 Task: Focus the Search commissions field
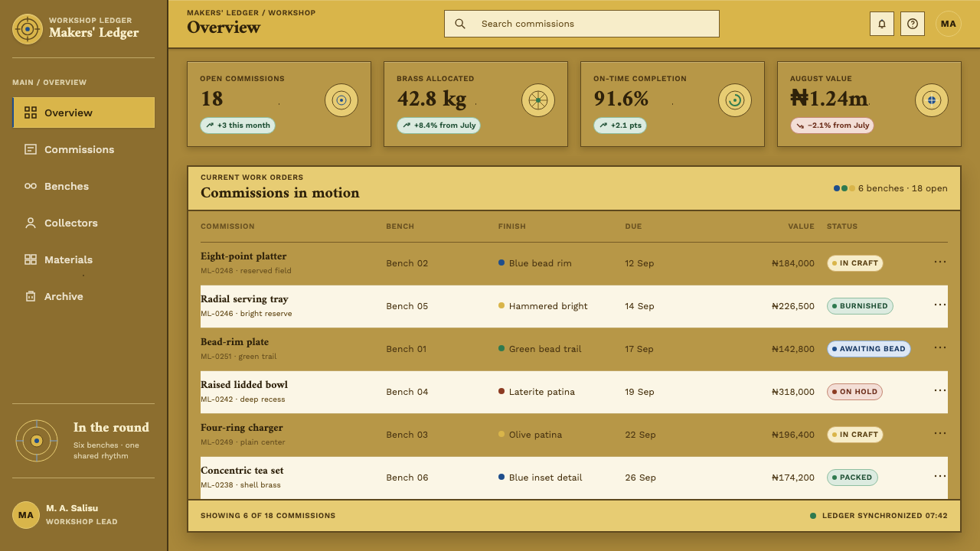[582, 24]
